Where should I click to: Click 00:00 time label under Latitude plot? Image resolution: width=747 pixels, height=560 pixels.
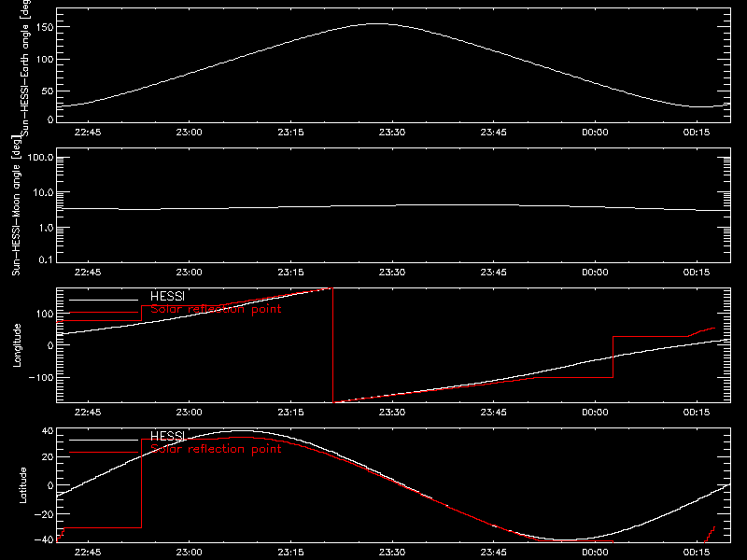(595, 553)
